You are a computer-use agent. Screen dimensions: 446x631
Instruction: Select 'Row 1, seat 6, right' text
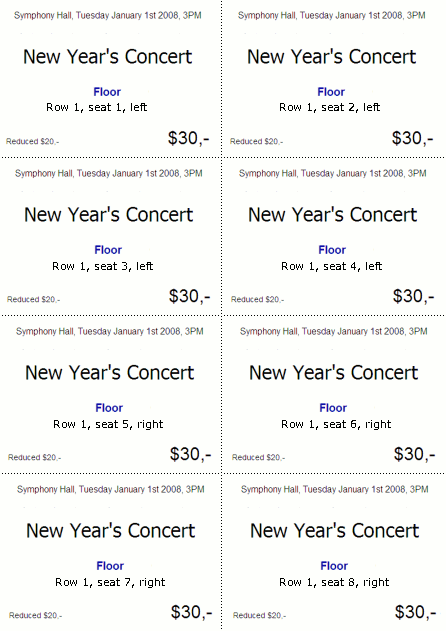[336, 424]
